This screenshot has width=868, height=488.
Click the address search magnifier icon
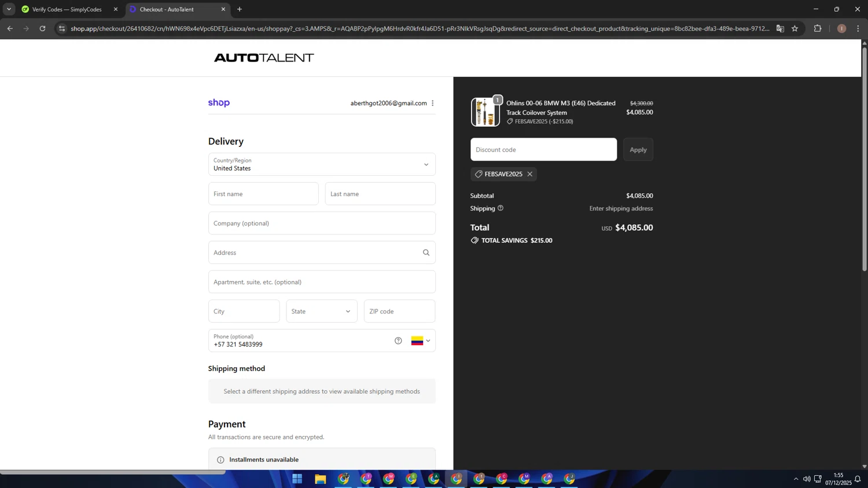coord(426,253)
